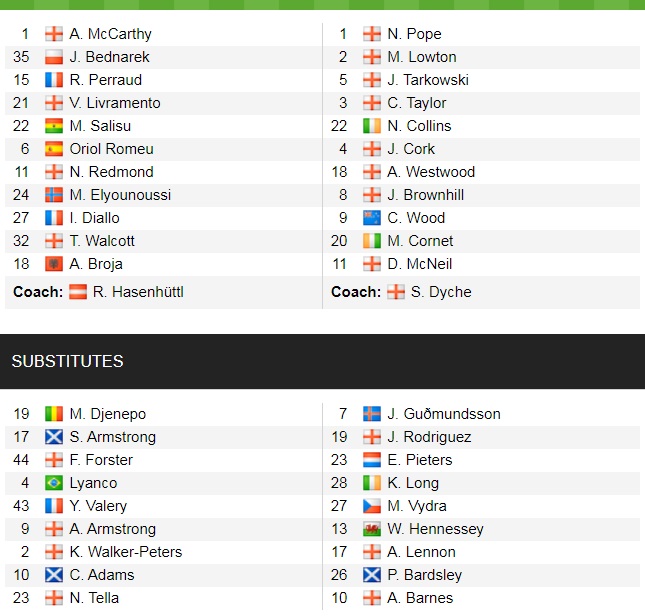This screenshot has width=645, height=616.
Task: Click the Poland flag beside J. Bednarek
Action: pos(54,57)
